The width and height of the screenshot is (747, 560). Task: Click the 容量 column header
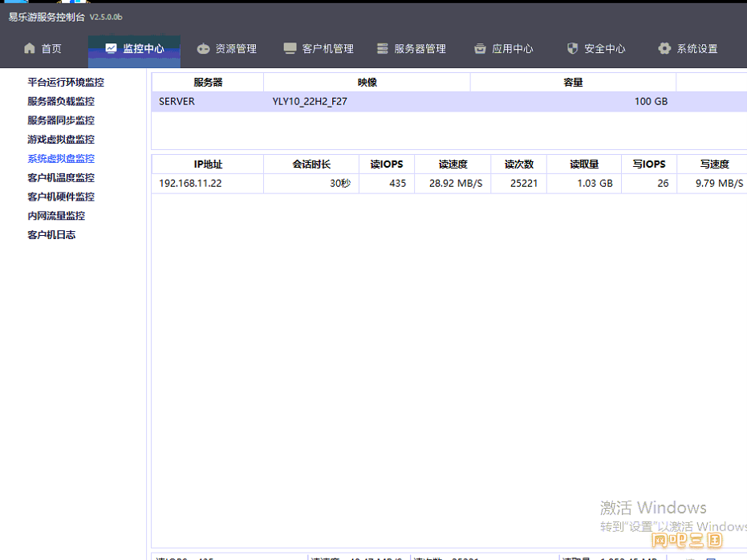tap(573, 83)
